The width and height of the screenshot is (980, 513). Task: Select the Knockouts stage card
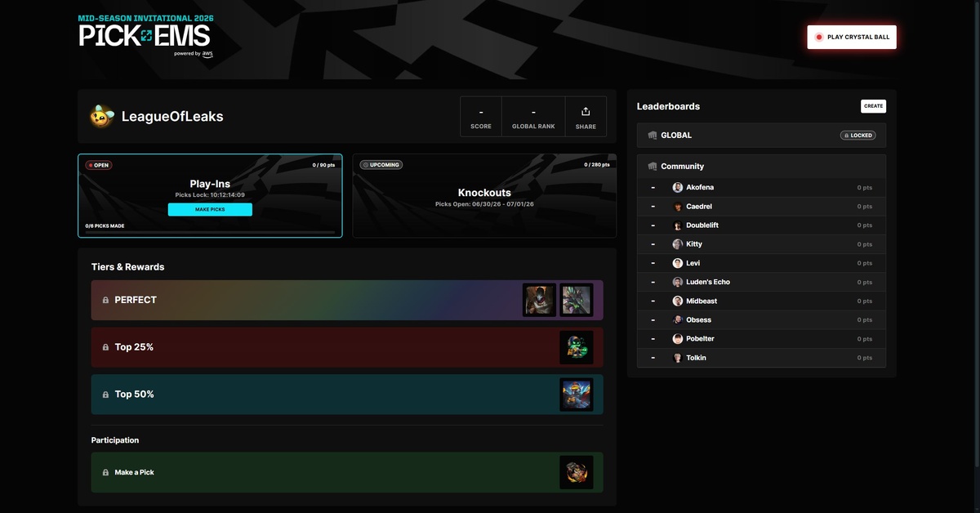click(484, 196)
